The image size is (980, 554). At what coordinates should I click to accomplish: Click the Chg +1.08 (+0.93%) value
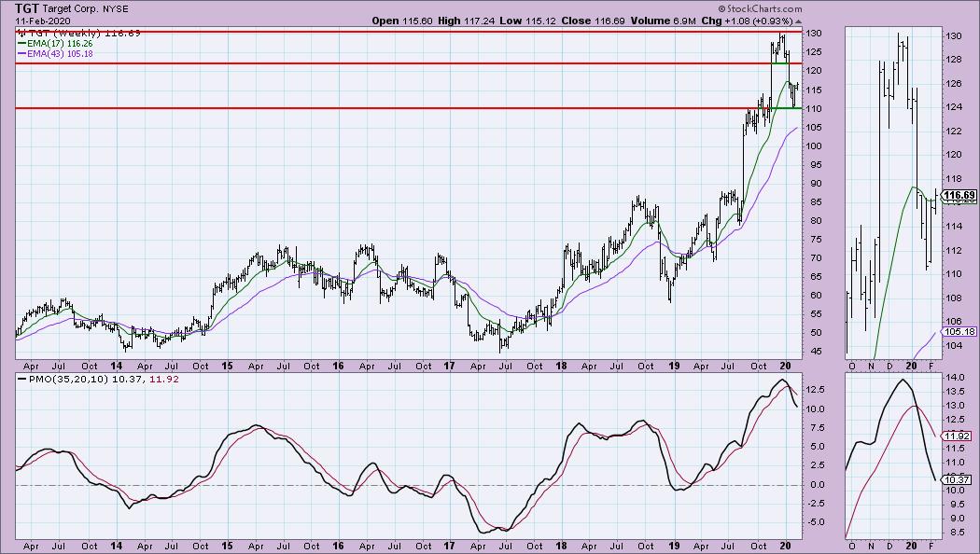click(x=747, y=21)
